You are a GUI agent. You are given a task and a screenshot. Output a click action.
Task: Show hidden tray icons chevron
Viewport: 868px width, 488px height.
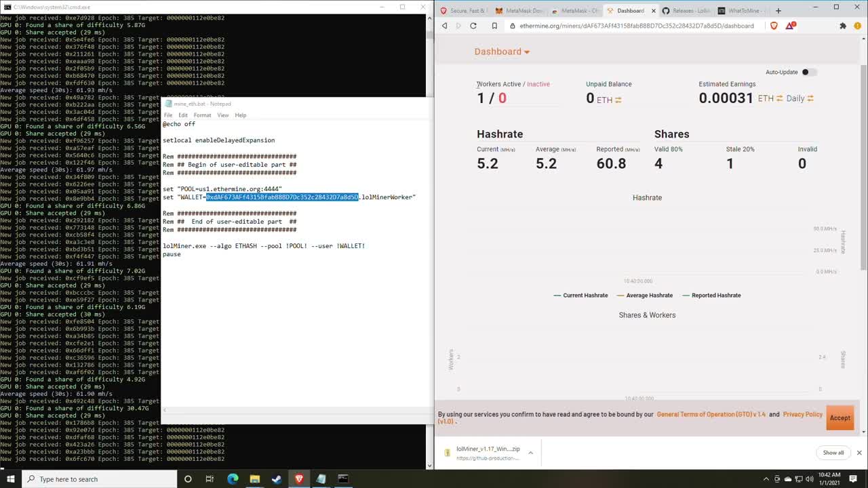click(766, 479)
